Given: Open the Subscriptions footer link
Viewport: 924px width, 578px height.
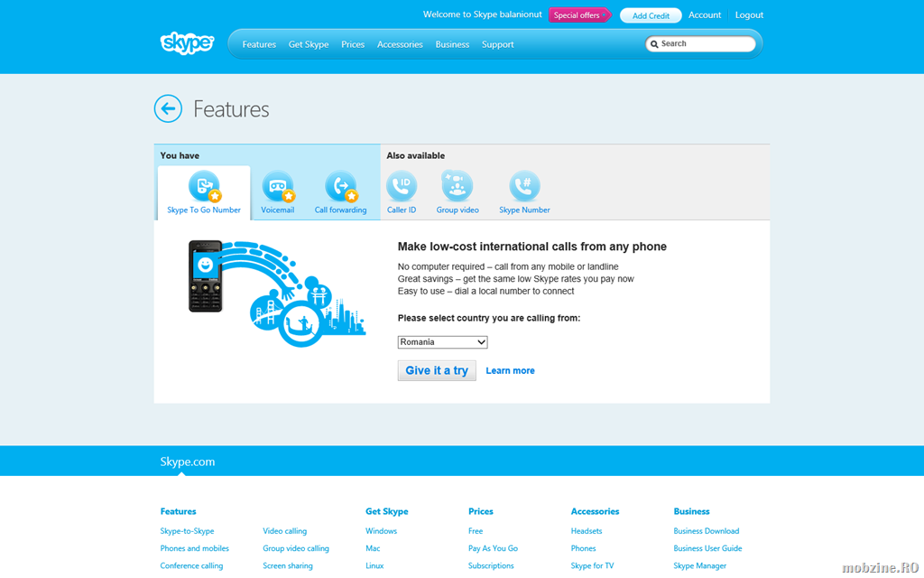Looking at the screenshot, I should click(x=491, y=565).
